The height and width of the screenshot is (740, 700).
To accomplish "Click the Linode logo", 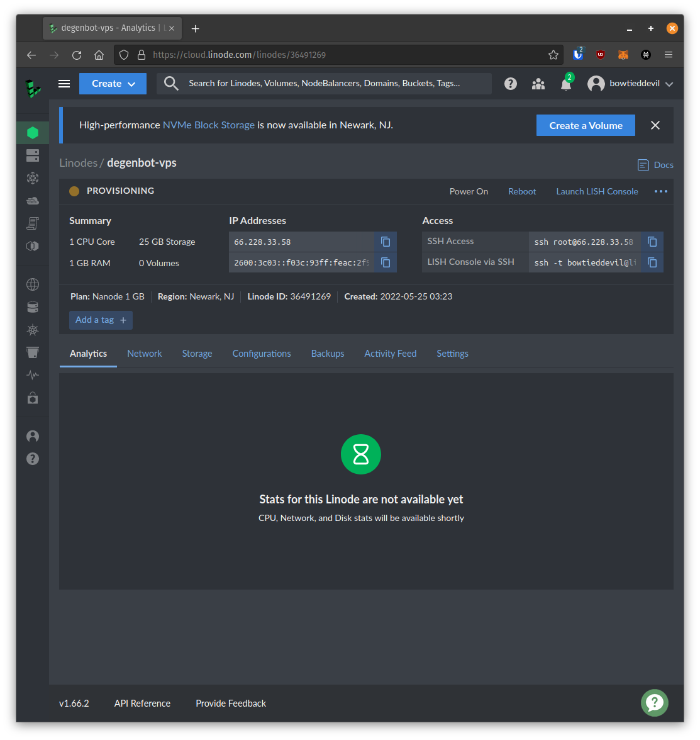I will [33, 88].
